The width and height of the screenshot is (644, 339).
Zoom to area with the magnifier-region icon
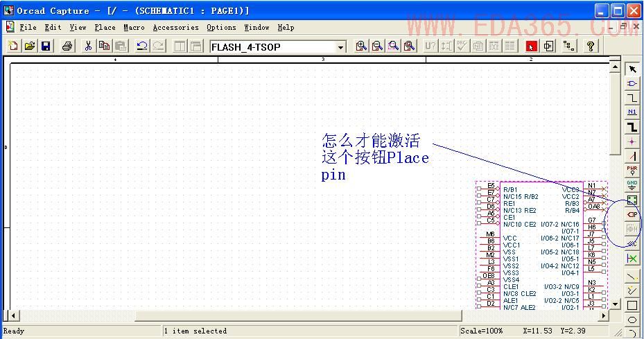(394, 46)
